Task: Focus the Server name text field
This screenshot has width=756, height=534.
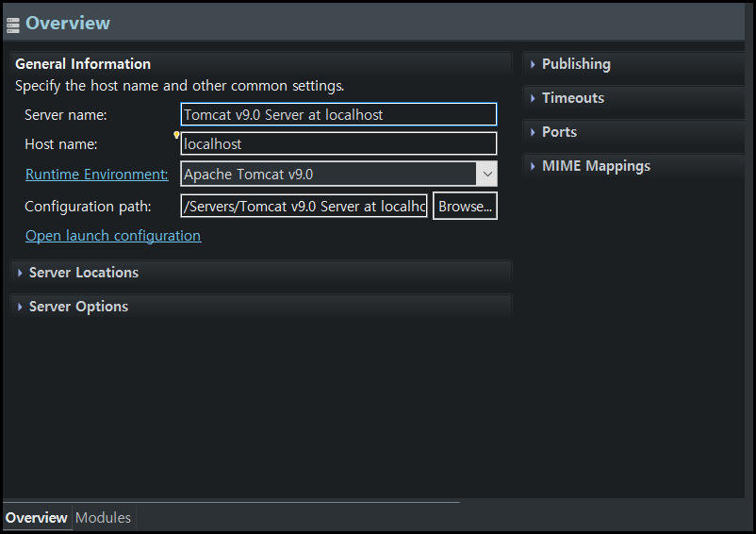Action: [x=338, y=114]
